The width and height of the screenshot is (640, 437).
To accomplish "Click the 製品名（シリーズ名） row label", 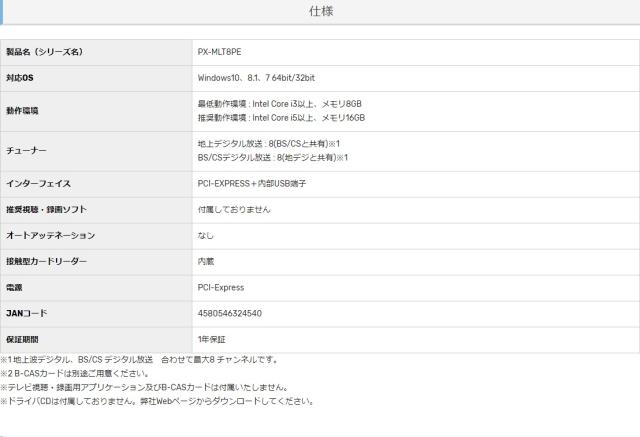I will coord(44,51).
